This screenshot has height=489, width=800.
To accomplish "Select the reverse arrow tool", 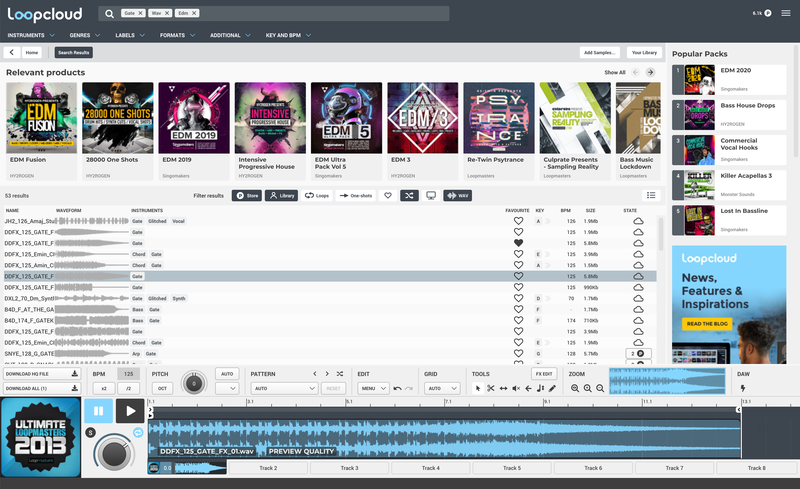I will (x=528, y=388).
